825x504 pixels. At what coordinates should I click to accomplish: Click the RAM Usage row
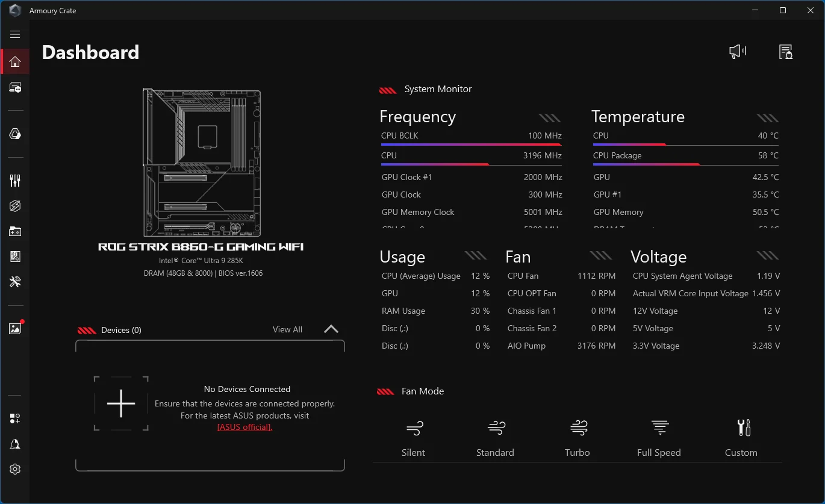435,311
